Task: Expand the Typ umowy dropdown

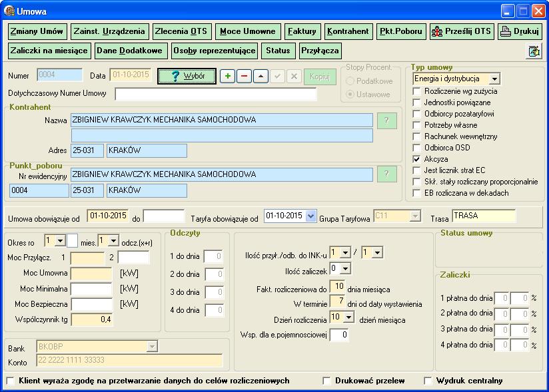Action: click(x=494, y=79)
